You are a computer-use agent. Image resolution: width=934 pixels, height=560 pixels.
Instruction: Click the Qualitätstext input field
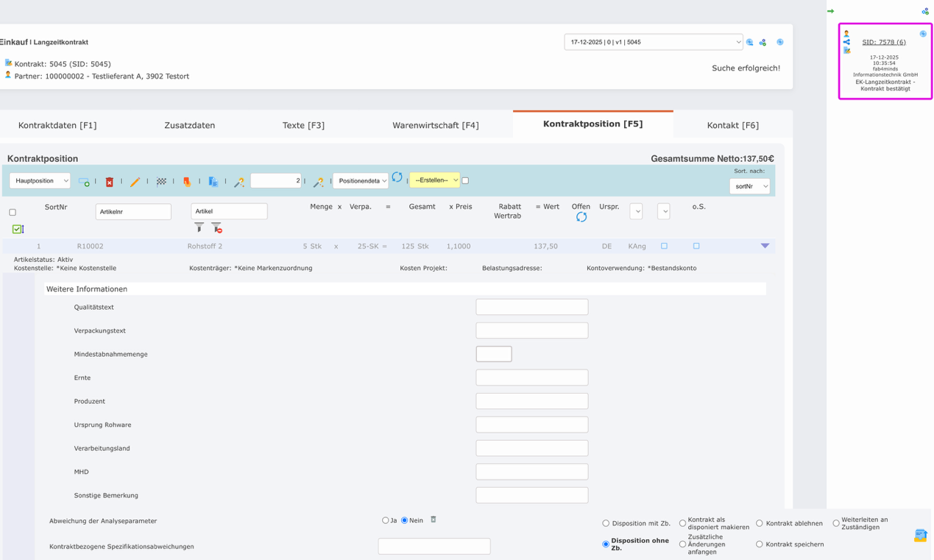click(531, 307)
